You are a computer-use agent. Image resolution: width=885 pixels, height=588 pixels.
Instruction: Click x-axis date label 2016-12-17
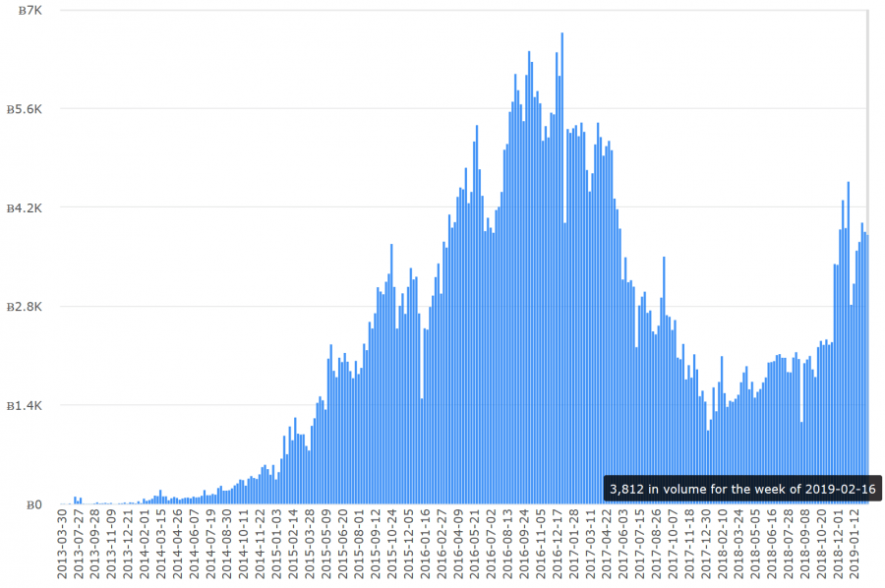(557, 544)
